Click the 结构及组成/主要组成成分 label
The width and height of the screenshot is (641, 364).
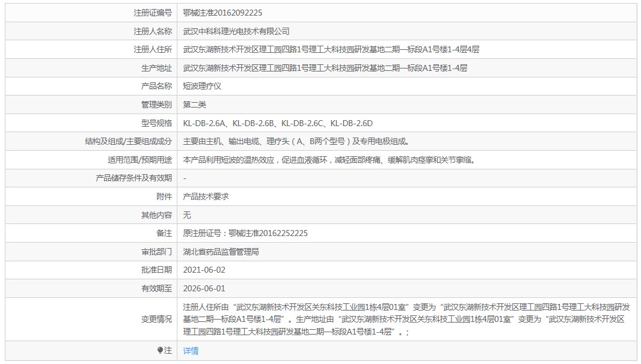click(x=128, y=141)
